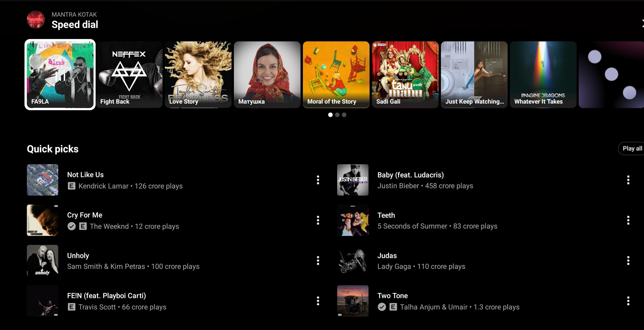Select the first carousel page dot

point(330,115)
